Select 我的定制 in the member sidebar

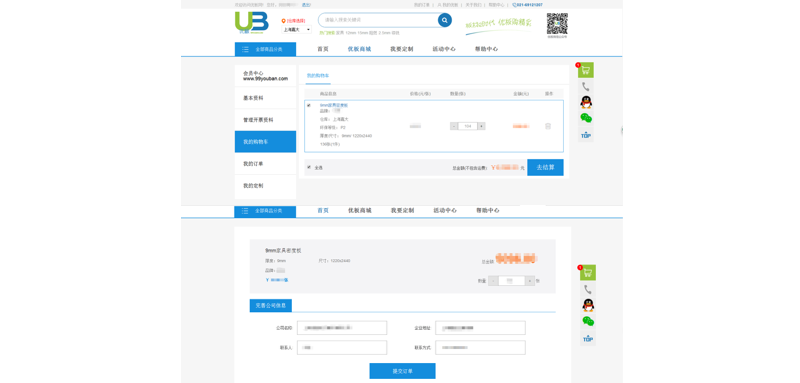[x=265, y=186]
